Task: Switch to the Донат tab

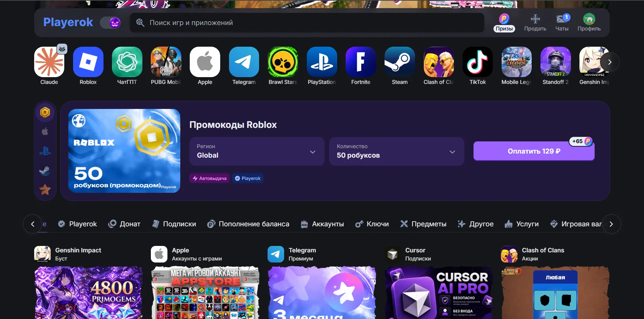Action: [124, 224]
